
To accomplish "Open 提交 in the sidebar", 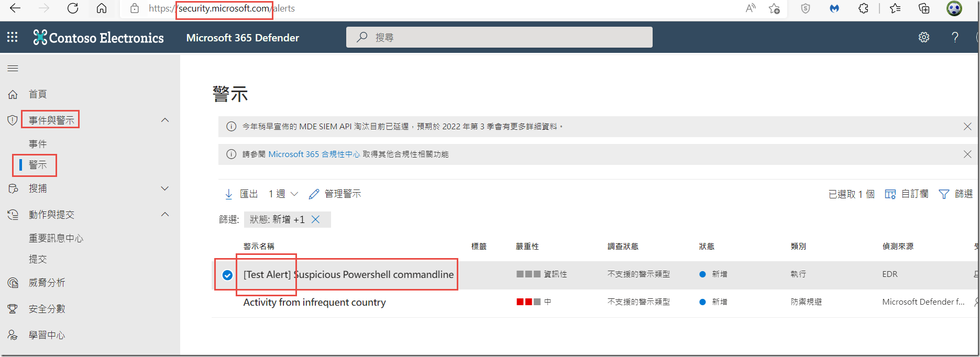I will (38, 259).
